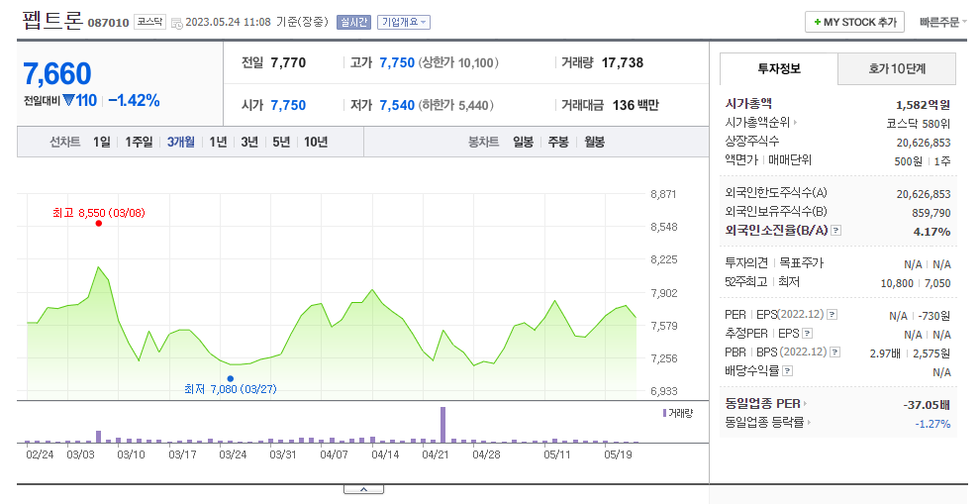Viewport: 980px width, 504px height.
Task: Click the 외국인소진율 value 4.17%
Action: click(931, 232)
